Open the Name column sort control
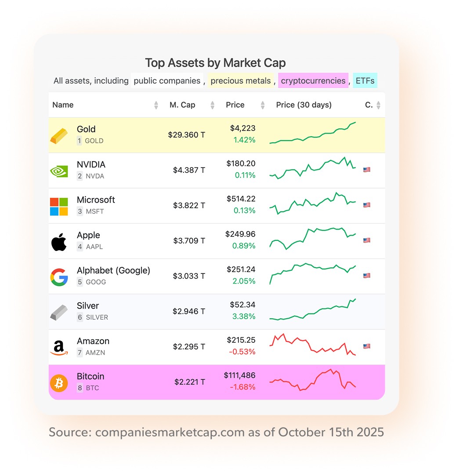 click(x=156, y=105)
